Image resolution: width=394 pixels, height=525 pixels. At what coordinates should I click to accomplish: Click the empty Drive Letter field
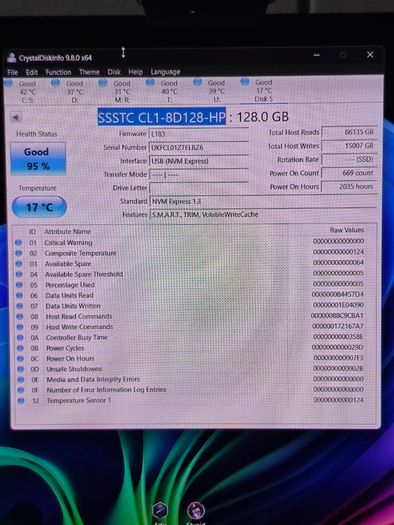pos(199,188)
